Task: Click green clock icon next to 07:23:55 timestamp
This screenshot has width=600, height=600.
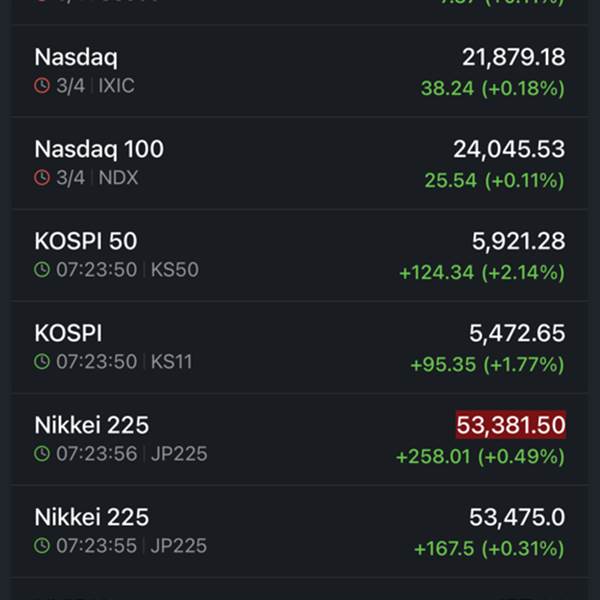Action: point(42,546)
